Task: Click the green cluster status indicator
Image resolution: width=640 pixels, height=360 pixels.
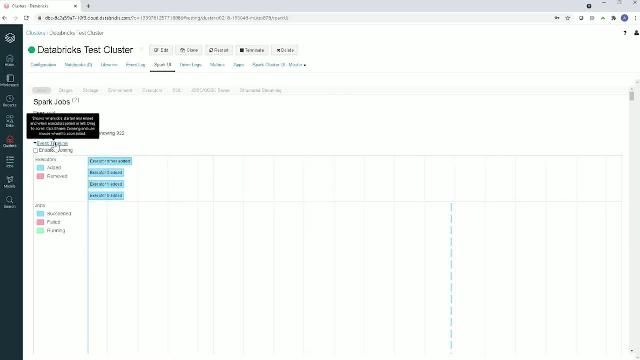Action: pyautogui.click(x=31, y=50)
